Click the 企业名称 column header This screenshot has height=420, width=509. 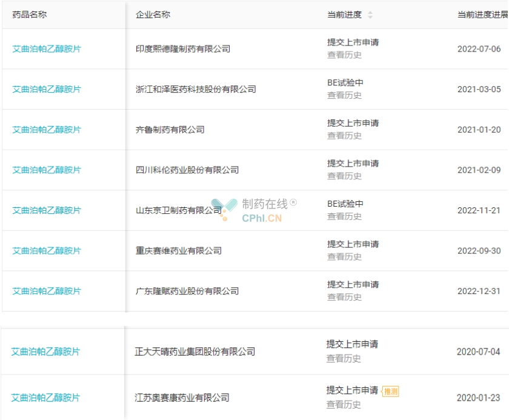(x=153, y=15)
